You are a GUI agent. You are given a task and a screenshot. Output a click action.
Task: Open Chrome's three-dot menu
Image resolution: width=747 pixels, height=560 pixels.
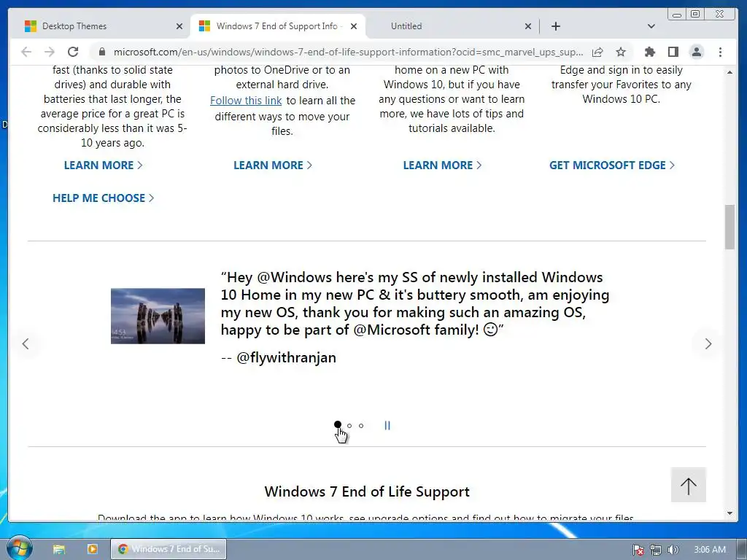point(720,52)
